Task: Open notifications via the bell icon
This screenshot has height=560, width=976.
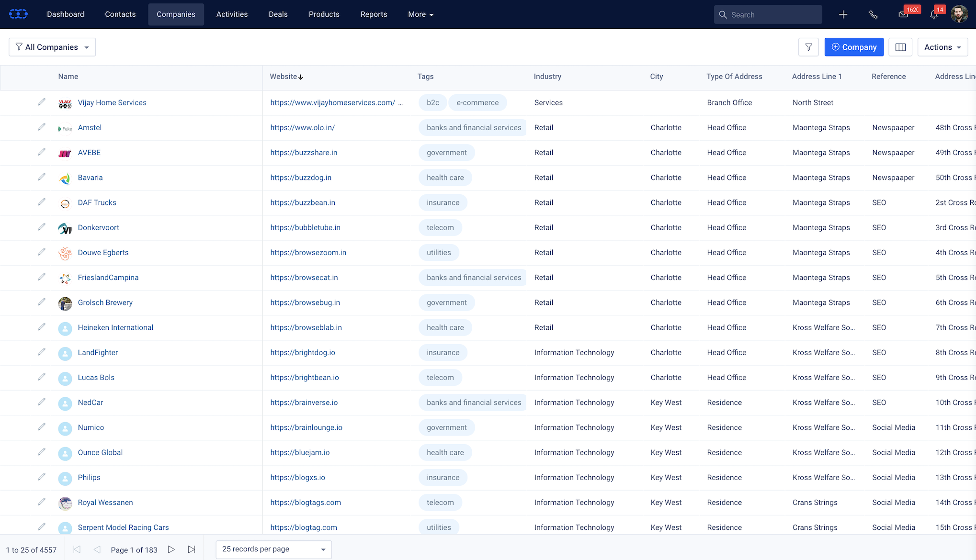Action: [933, 14]
